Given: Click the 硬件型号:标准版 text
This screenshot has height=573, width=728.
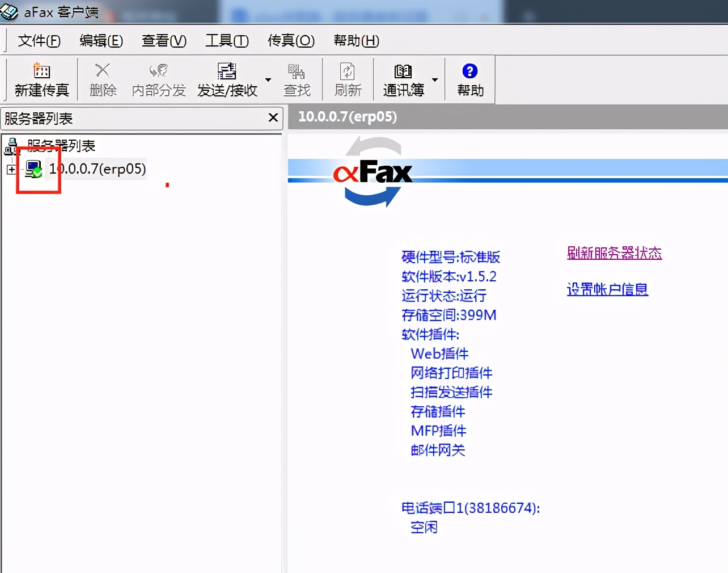Looking at the screenshot, I should [451, 257].
